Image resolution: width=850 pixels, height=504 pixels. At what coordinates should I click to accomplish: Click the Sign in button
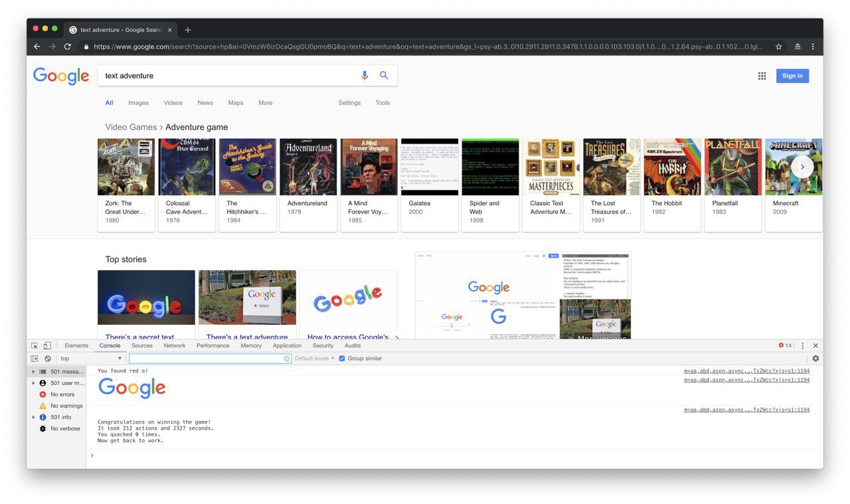792,76
